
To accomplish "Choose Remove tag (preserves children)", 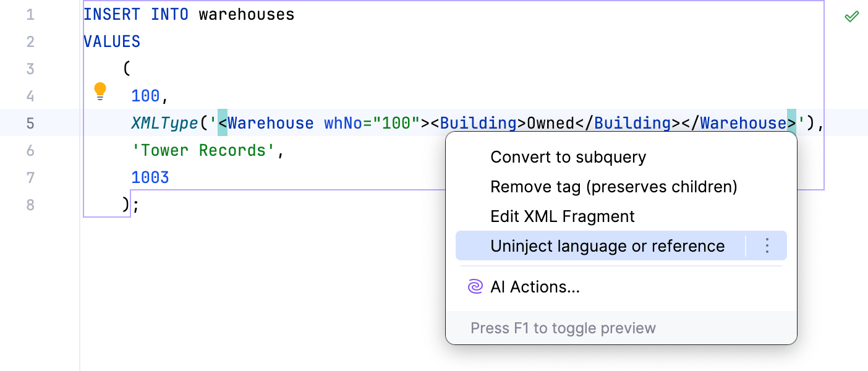I will 613,187.
